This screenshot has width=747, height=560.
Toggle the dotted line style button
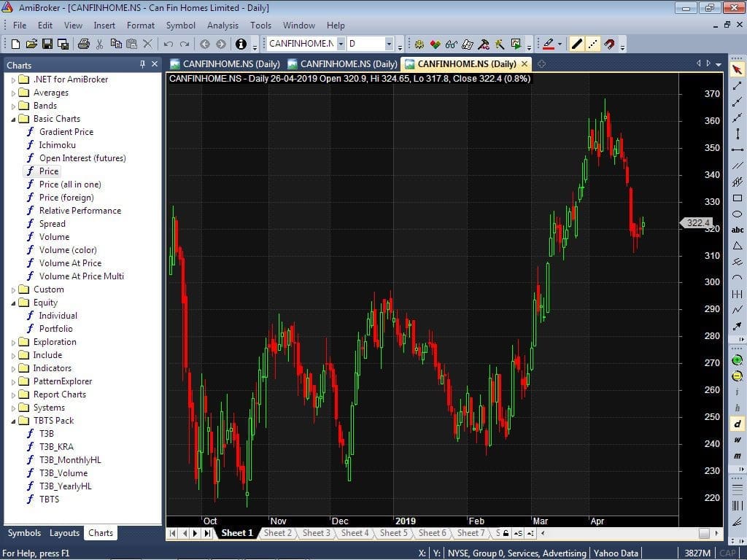(x=593, y=44)
